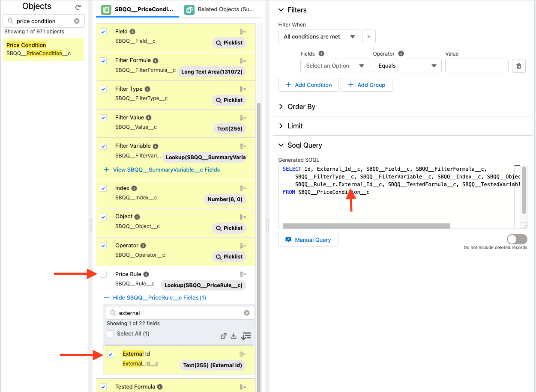Open the Filter When dropdown

pos(319,37)
